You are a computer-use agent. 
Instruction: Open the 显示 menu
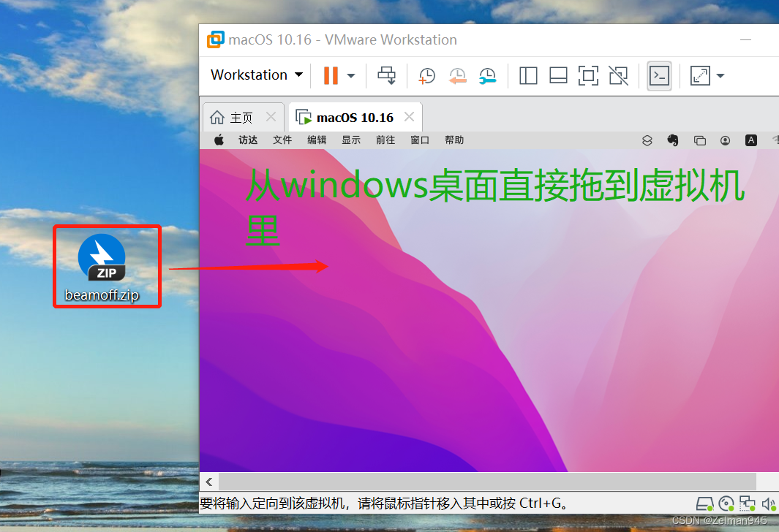tap(351, 140)
